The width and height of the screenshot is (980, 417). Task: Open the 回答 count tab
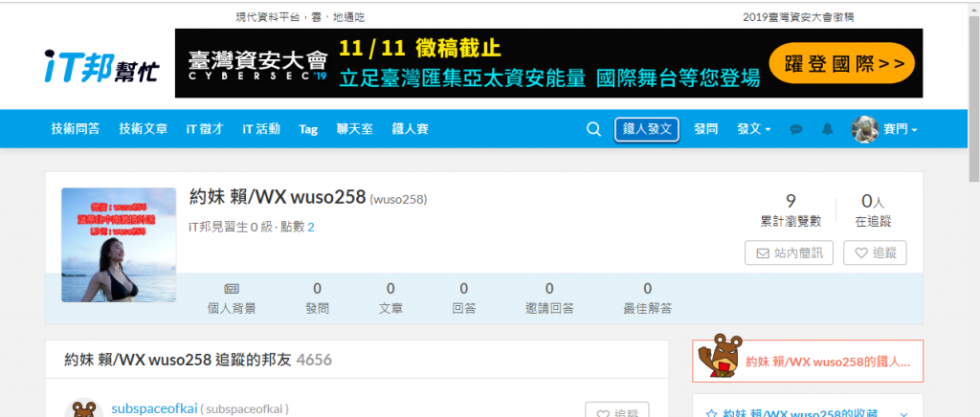point(464,297)
